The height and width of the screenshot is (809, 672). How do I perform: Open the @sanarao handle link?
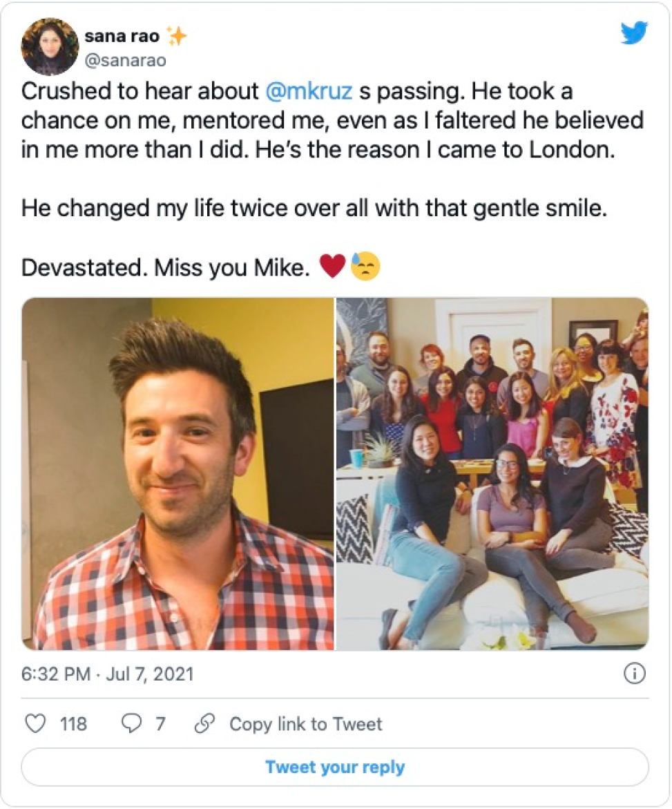125,61
